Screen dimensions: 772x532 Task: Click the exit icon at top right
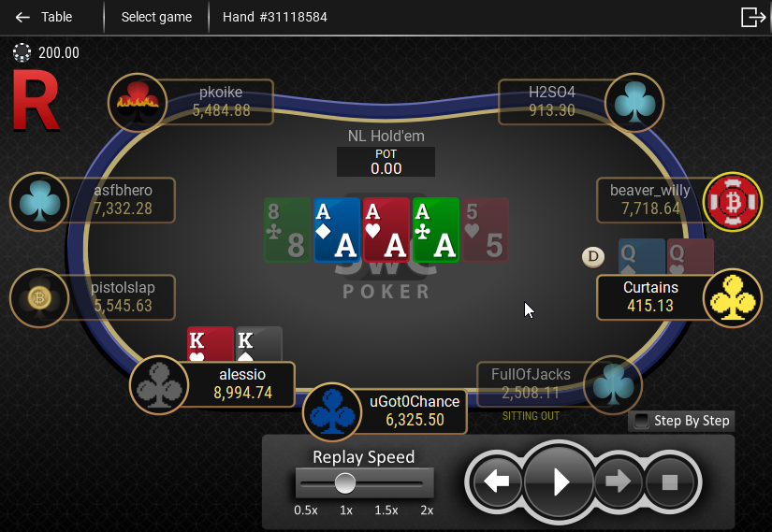753,17
